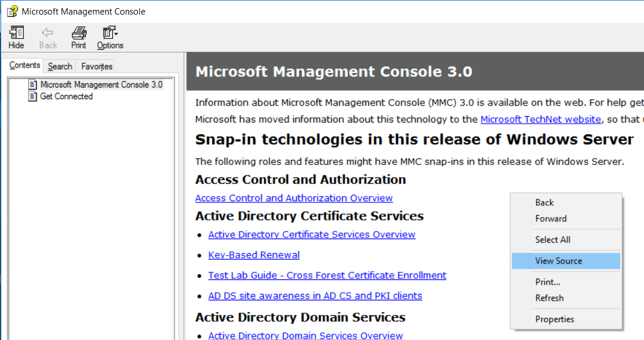The height and width of the screenshot is (340, 644).
Task: Click the page icon beside Get Connected
Action: click(x=33, y=96)
